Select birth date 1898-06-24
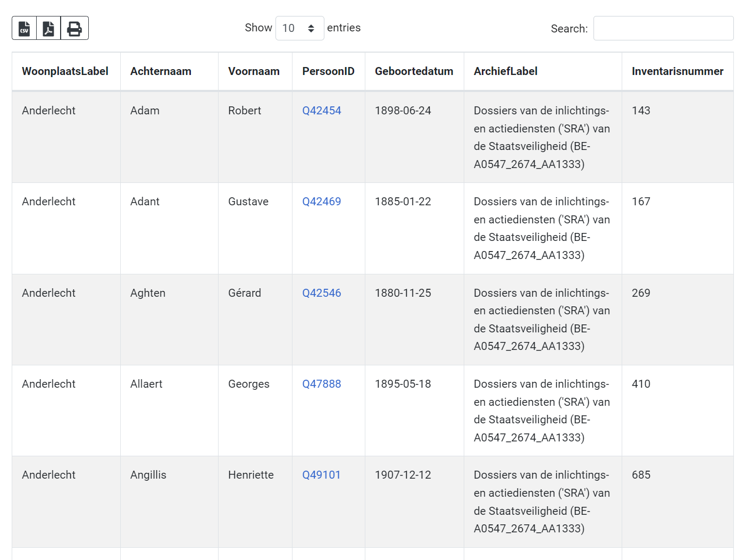 coord(403,111)
